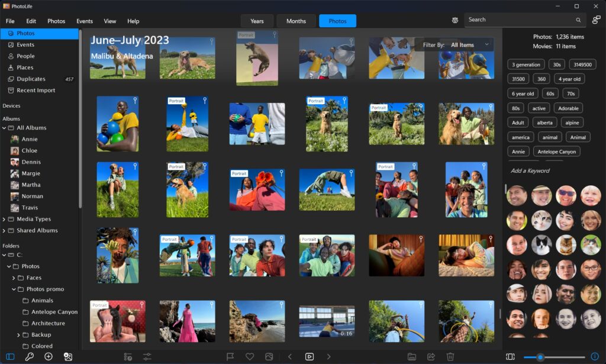Click the 6 year old keyword tag
The image size is (606, 364).
[523, 94]
